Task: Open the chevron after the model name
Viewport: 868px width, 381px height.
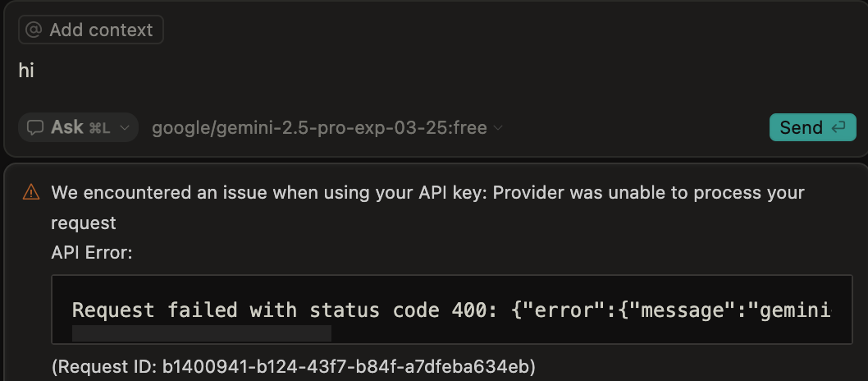Action: point(498,128)
